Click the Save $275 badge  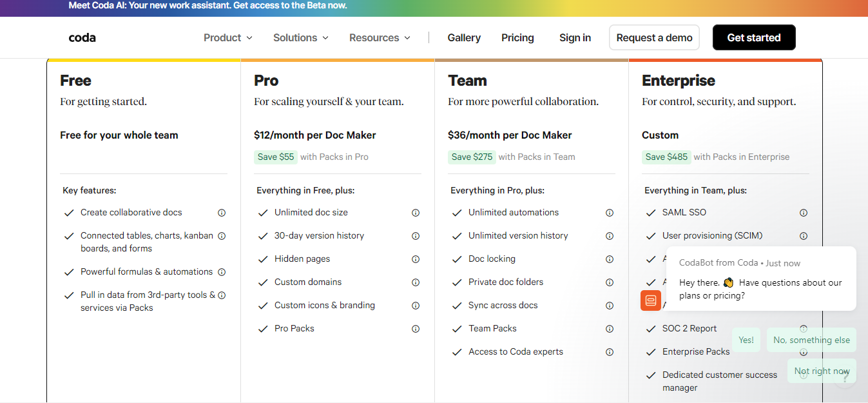click(472, 157)
